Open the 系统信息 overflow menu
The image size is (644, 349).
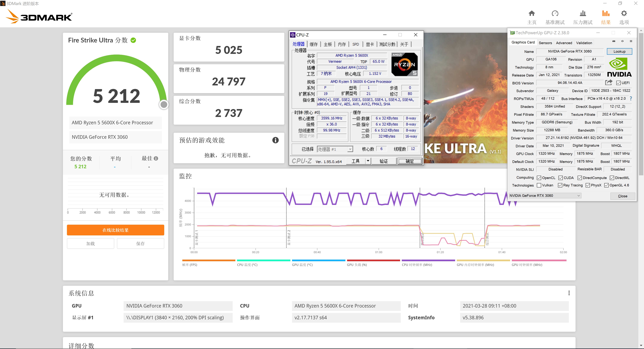[x=569, y=293]
